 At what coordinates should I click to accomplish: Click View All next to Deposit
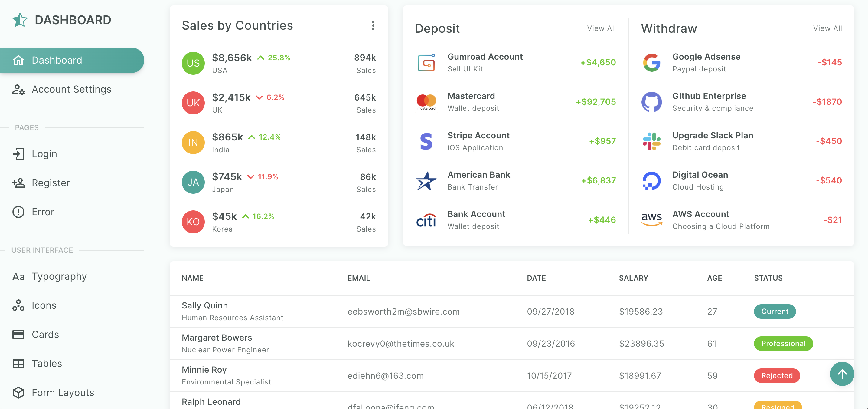pyautogui.click(x=602, y=28)
